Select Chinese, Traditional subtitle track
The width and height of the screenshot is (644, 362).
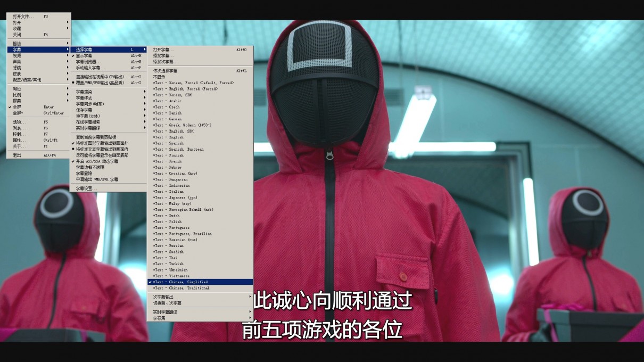pyautogui.click(x=200, y=288)
